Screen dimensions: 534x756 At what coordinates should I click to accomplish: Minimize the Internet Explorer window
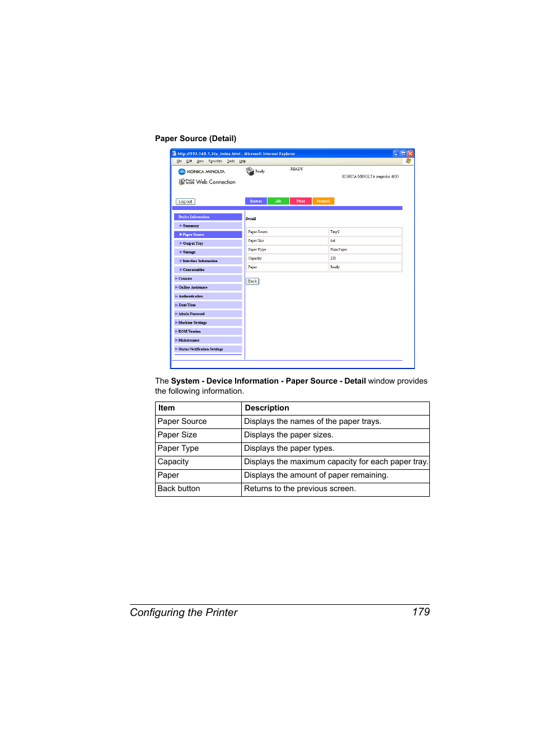click(396, 153)
